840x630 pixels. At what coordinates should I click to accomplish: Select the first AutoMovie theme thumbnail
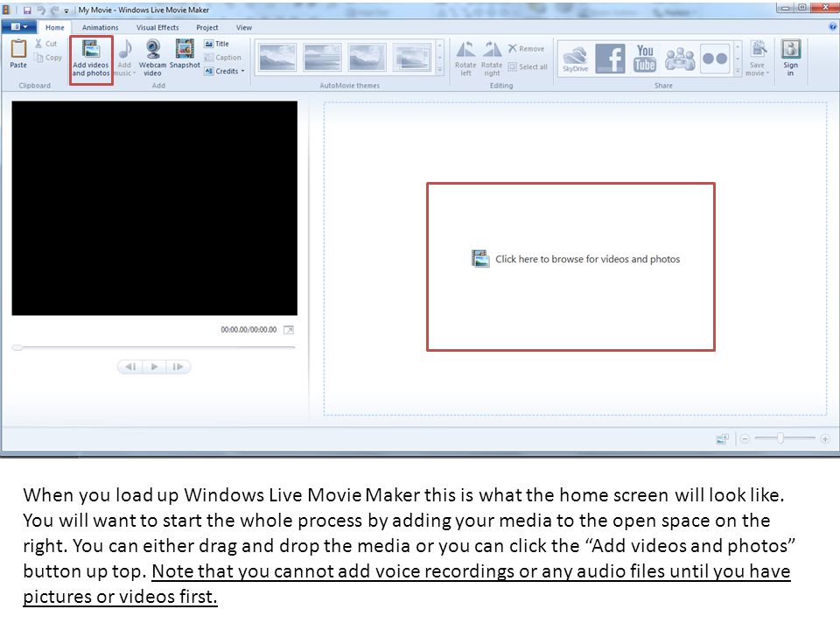point(277,58)
